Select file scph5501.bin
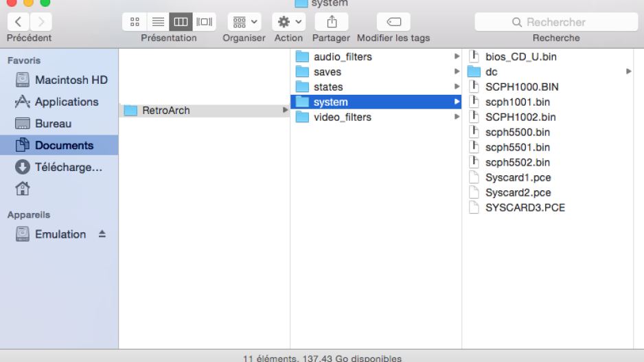This screenshot has height=362, width=644. point(548,147)
